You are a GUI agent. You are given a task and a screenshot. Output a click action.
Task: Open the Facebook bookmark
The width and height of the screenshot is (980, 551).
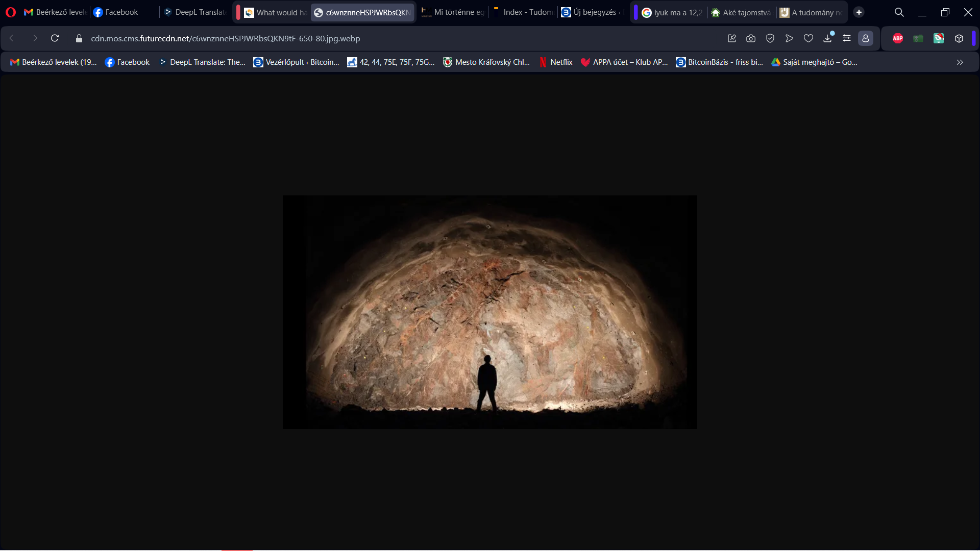(127, 62)
